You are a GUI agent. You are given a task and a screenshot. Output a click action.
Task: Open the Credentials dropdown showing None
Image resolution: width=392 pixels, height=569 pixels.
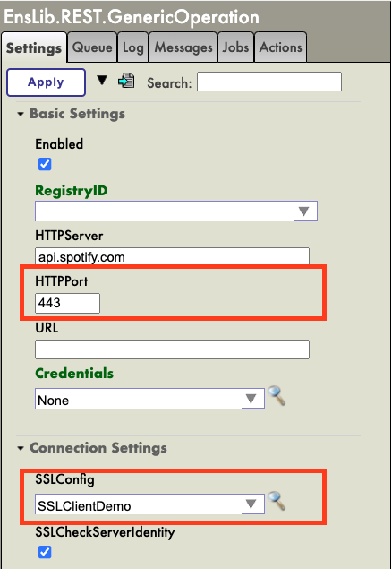click(149, 399)
